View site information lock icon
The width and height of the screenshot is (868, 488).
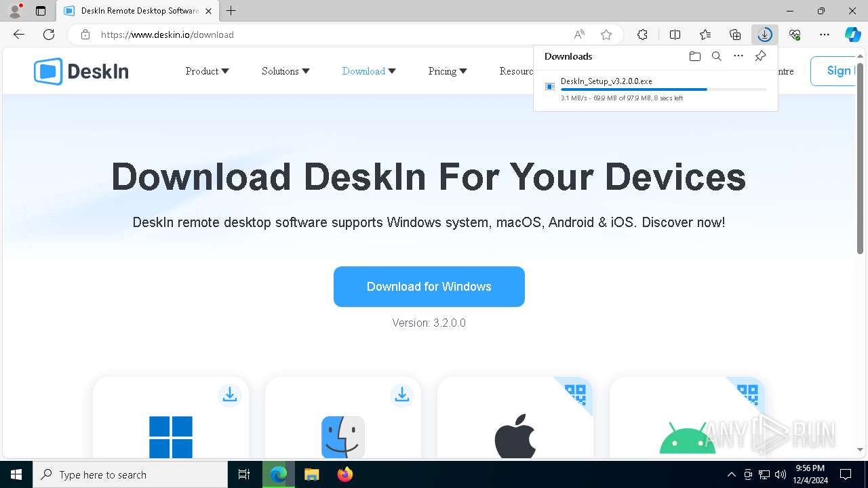(85, 35)
